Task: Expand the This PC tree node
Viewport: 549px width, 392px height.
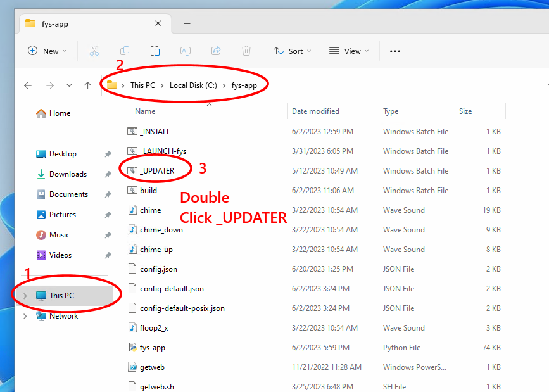Action: click(x=25, y=296)
